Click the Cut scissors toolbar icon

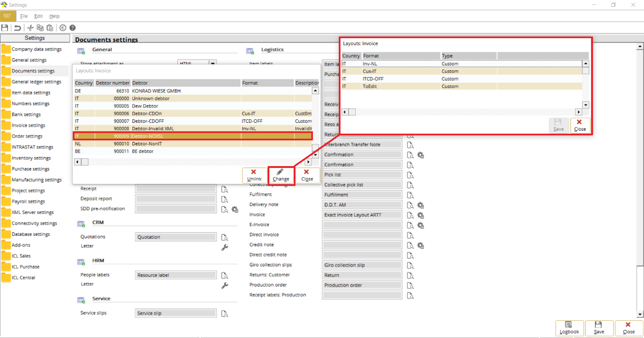30,28
